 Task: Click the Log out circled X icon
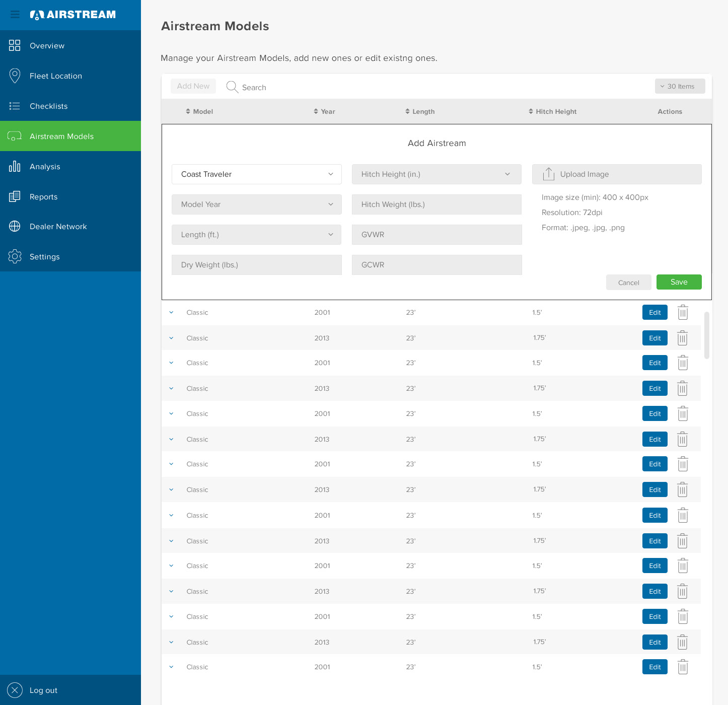click(15, 690)
